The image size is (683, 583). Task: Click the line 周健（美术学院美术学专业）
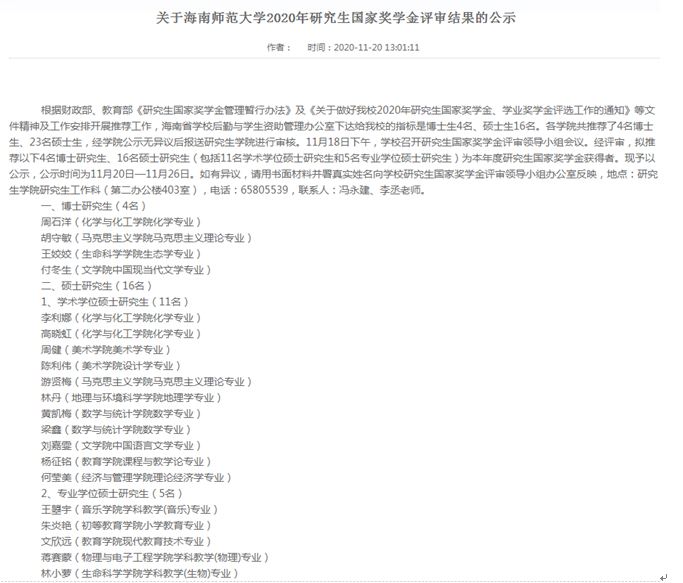[x=105, y=350]
